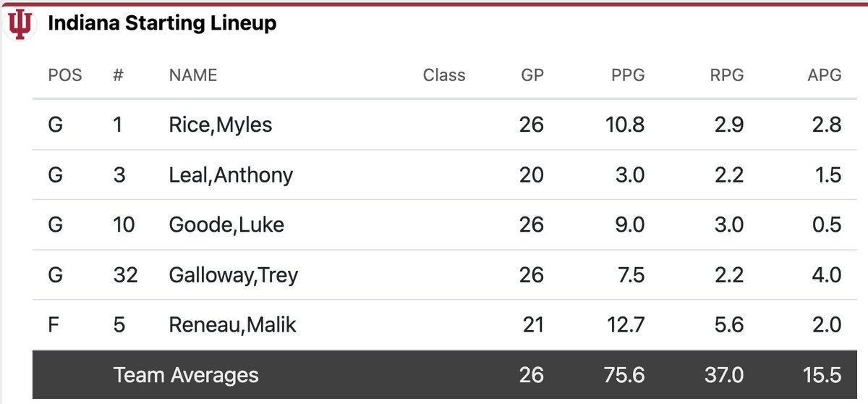The image size is (868, 404).
Task: Click Reneau's 12.7 PPG value
Action: pyautogui.click(x=626, y=325)
